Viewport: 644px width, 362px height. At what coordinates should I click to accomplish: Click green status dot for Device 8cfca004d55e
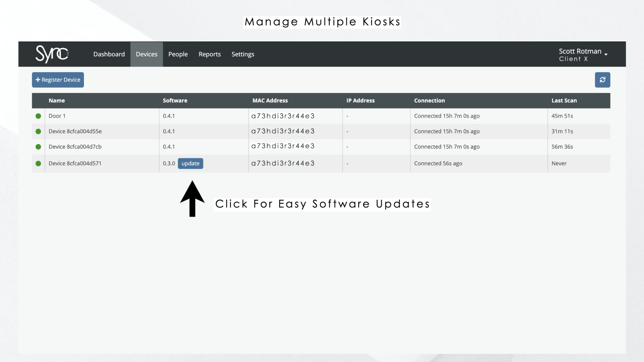[38, 132]
